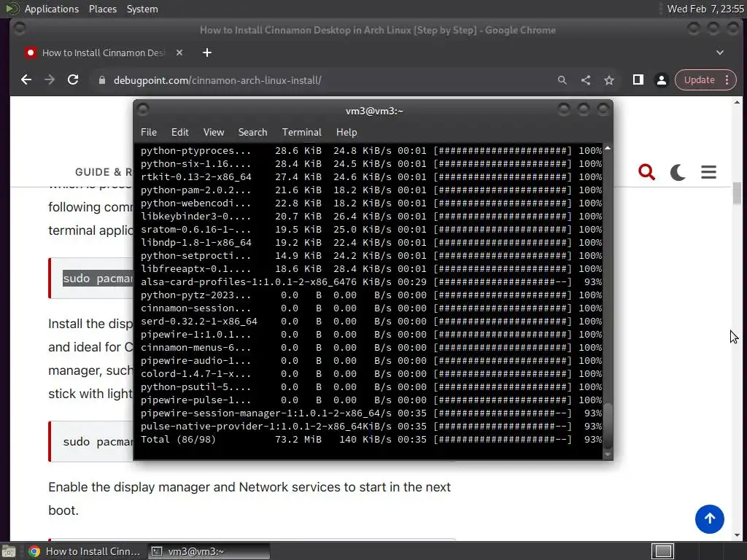Click terminal scrollbar up arrow
747x560 pixels.
coord(608,149)
